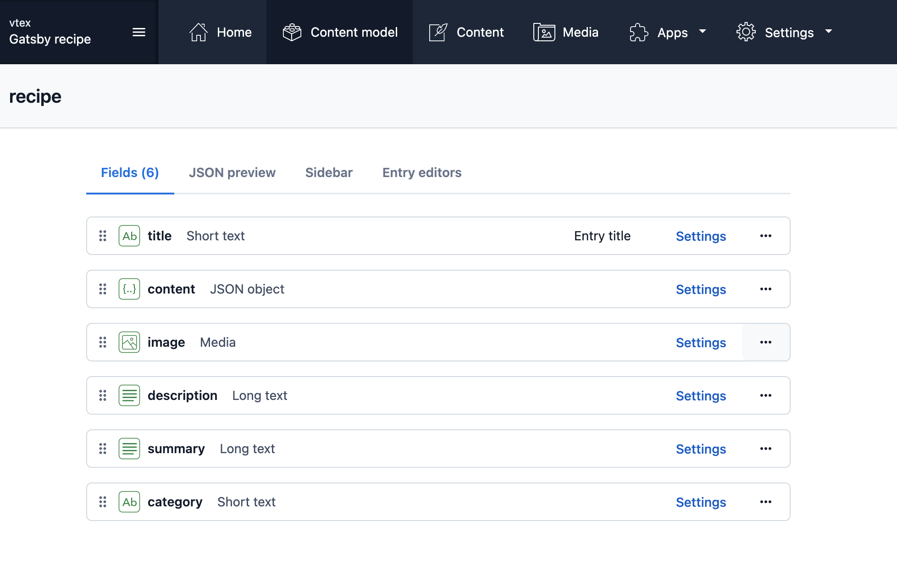Image resolution: width=897 pixels, height=588 pixels.
Task: Open more actions menu for summary field
Action: click(765, 449)
